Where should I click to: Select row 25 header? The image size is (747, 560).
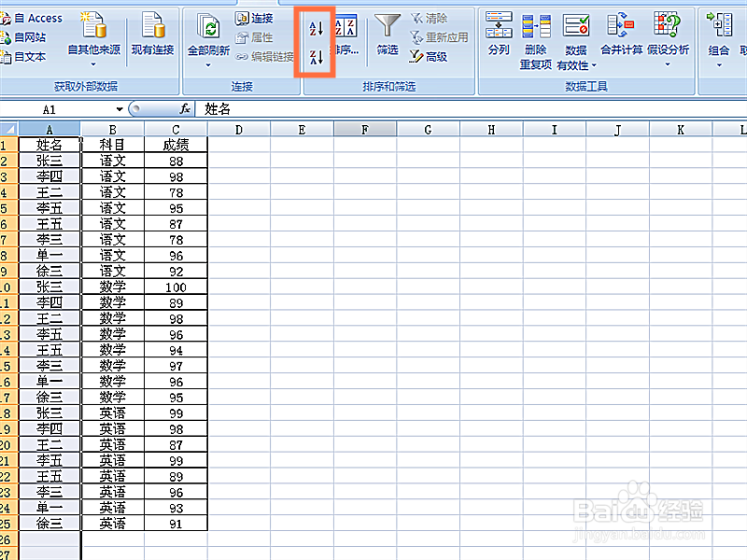tap(9, 524)
